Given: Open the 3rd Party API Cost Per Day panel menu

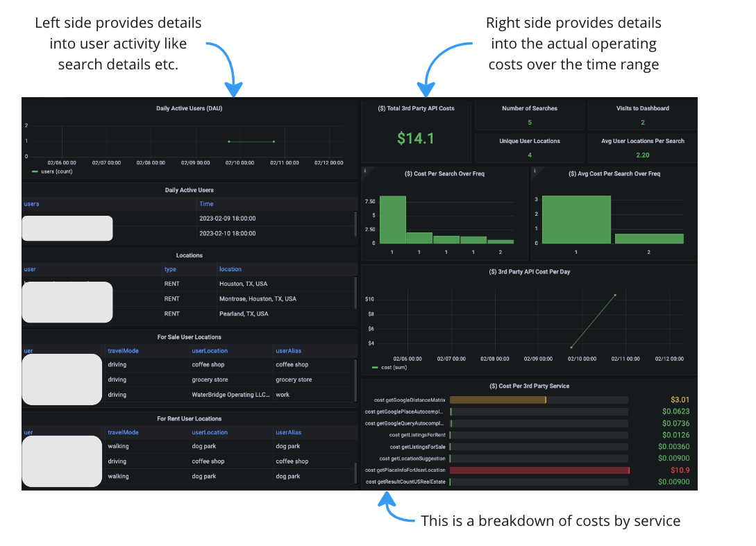Looking at the screenshot, I should point(529,272).
